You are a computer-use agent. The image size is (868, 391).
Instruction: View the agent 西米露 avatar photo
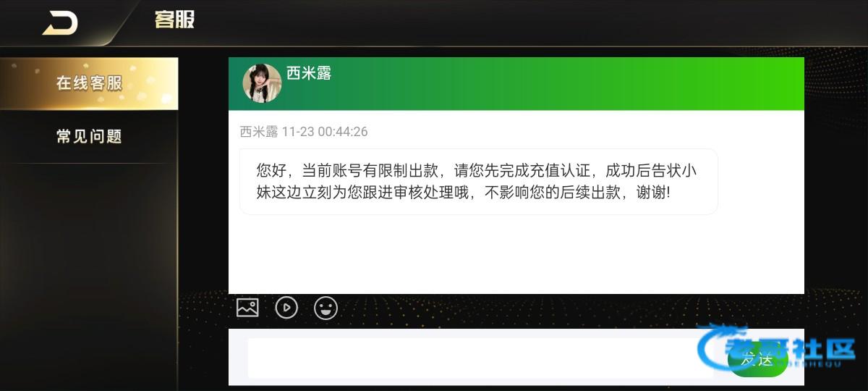coord(262,83)
